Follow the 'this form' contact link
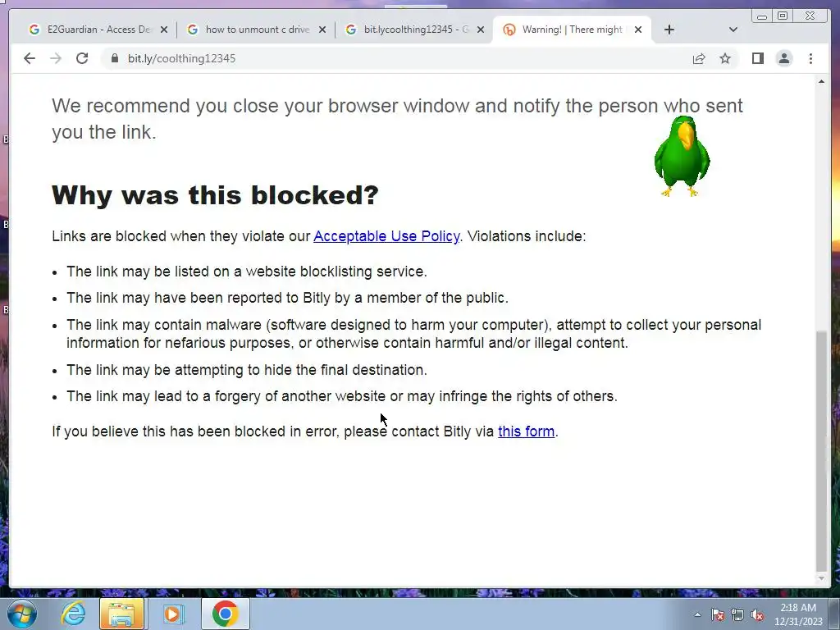The image size is (840, 630). tap(526, 431)
